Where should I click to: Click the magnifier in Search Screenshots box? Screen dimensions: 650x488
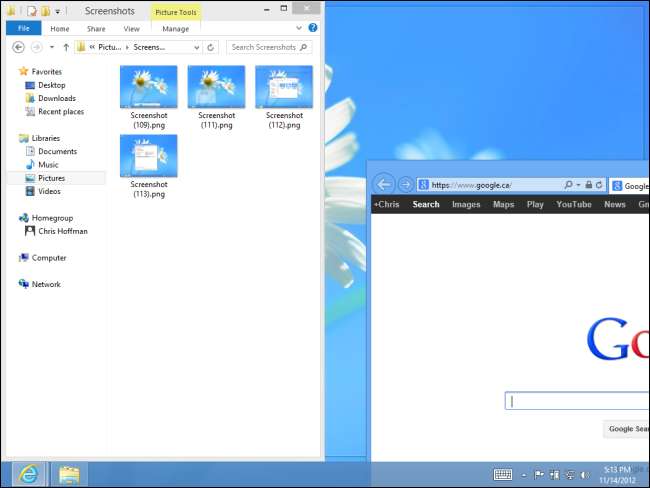pos(304,47)
